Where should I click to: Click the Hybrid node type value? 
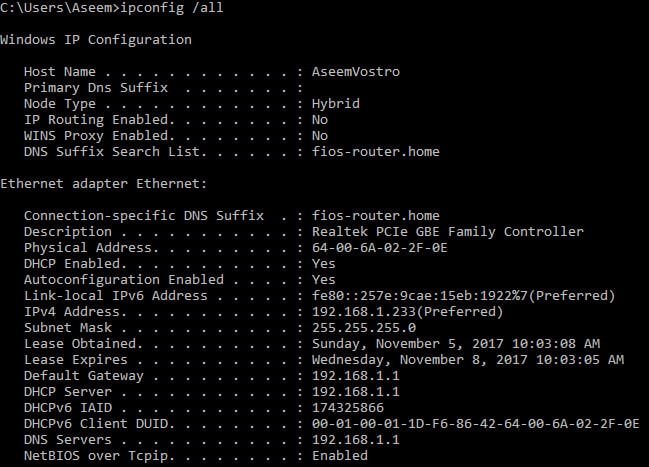336,104
